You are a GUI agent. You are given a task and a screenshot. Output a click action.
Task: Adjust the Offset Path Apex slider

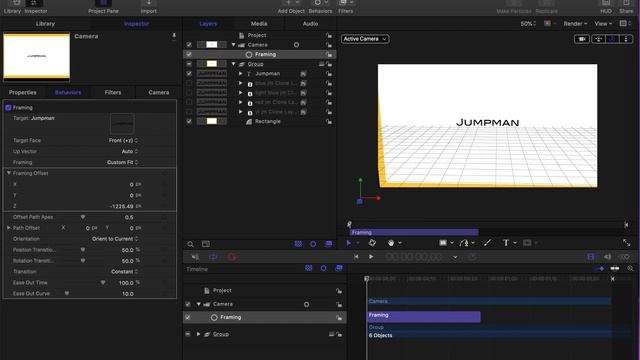tap(83, 217)
